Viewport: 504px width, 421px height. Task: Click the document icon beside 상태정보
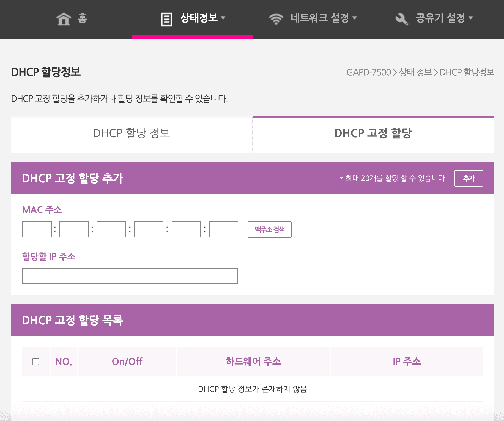[165, 18]
